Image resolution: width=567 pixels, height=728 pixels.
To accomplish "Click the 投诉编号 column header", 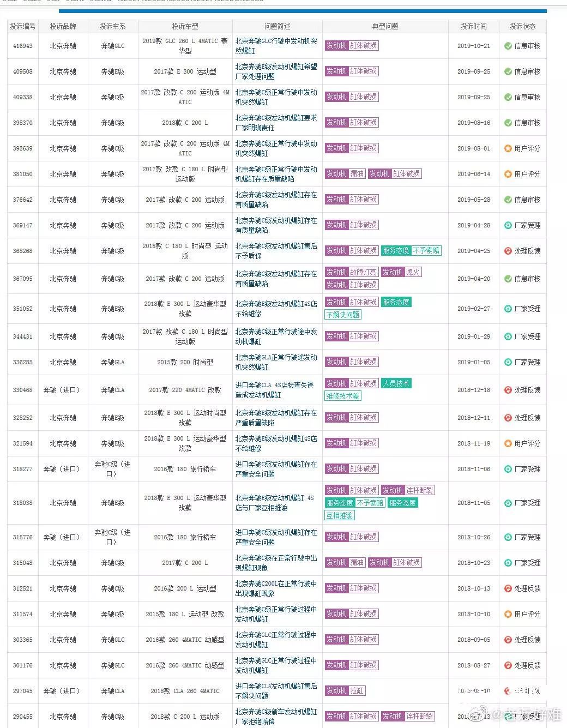I will click(x=23, y=26).
